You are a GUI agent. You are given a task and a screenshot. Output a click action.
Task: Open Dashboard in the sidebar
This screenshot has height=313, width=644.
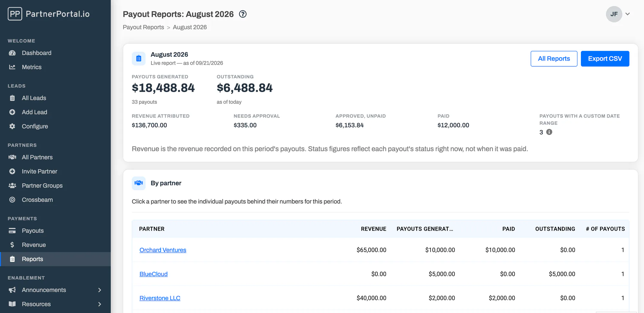[55, 53]
